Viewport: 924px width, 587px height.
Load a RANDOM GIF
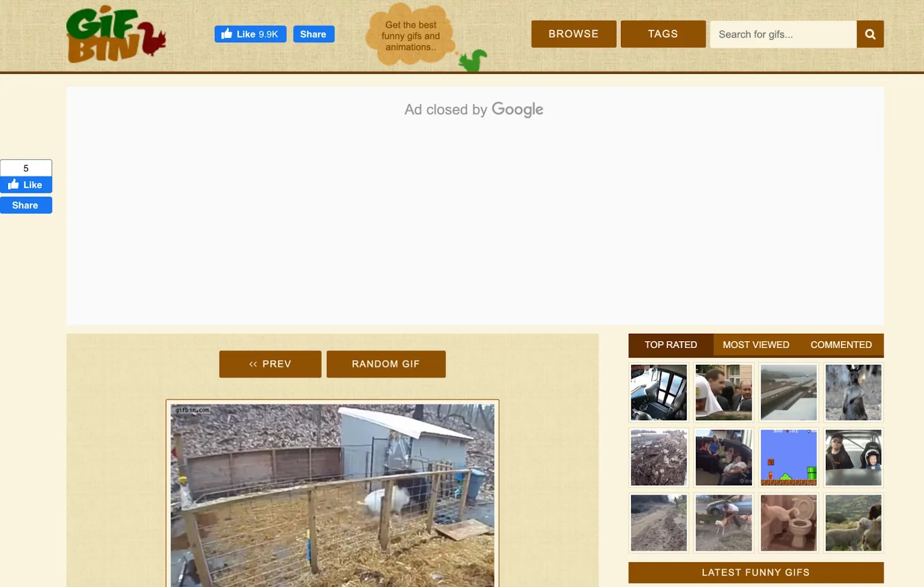point(386,364)
